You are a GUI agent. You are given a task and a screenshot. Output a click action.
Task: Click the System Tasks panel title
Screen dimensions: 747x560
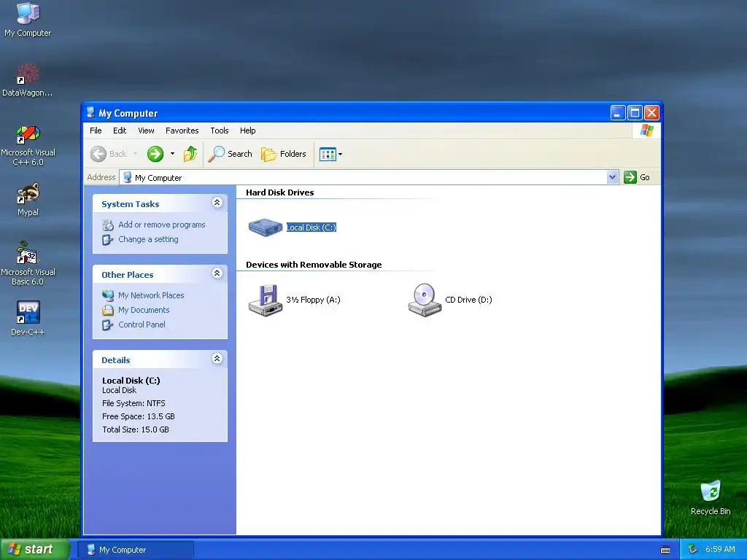click(x=130, y=204)
